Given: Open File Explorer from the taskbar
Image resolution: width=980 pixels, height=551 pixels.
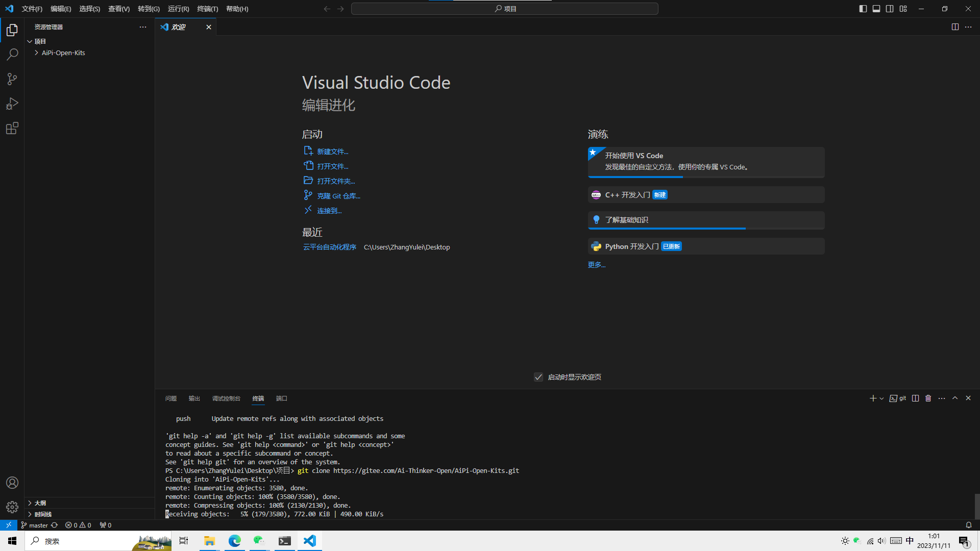Looking at the screenshot, I should [209, 541].
